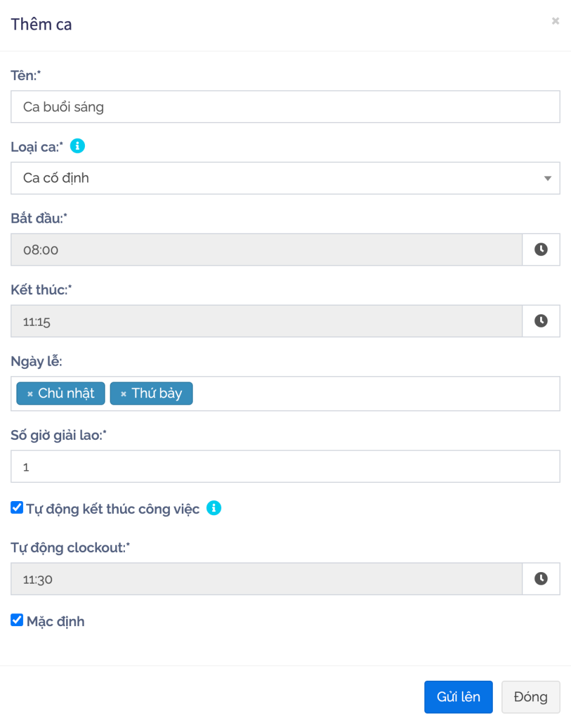The image size is (571, 728).
Task: Click info icon beside Tự động kết thúc công việc
Action: tap(213, 508)
